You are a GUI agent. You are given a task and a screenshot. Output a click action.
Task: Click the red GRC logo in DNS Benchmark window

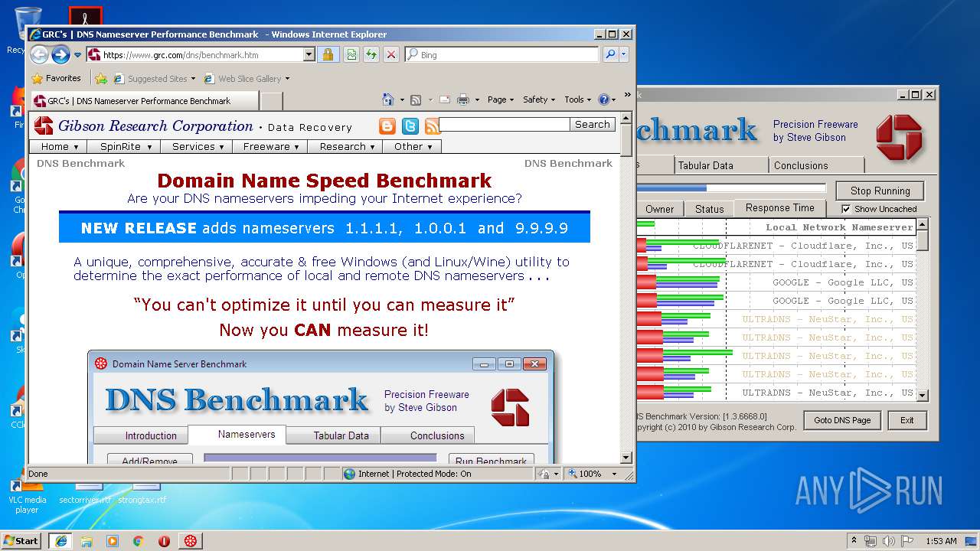pyautogui.click(x=899, y=137)
